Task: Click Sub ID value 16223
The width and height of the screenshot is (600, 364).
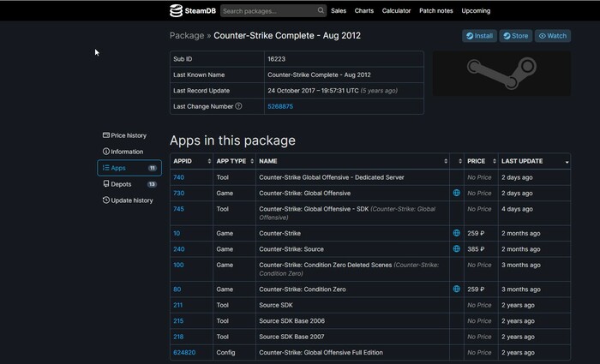Action: (276, 59)
